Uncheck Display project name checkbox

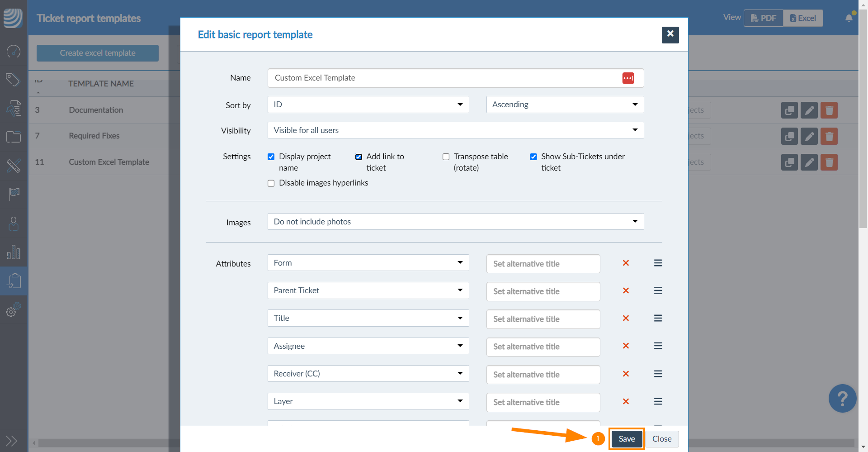click(271, 157)
